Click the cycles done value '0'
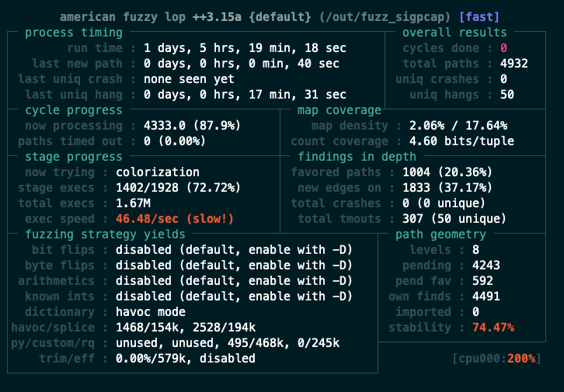The image size is (564, 392). 503,48
